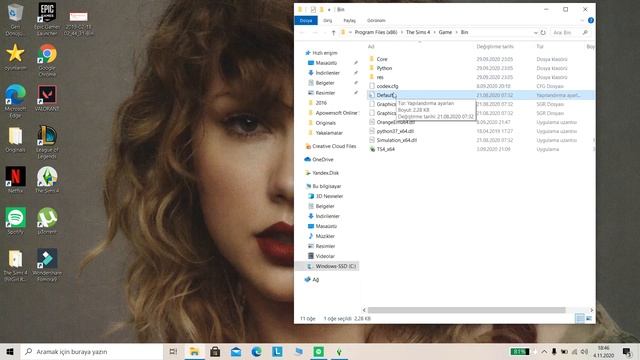Select the Python folder

[384, 68]
